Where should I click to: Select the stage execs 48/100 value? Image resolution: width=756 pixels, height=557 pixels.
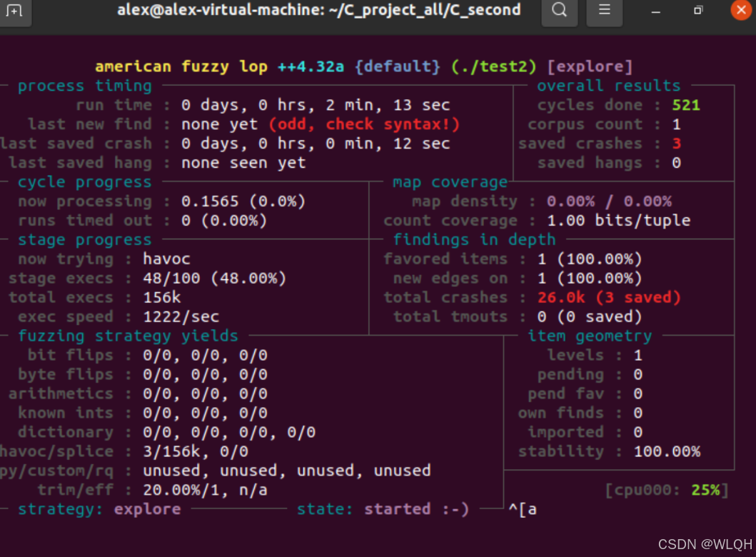[x=215, y=278]
